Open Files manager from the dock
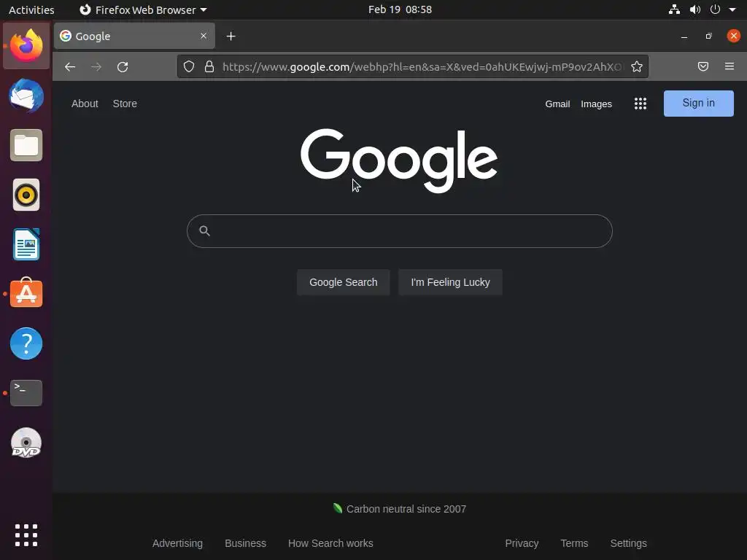747x560 pixels. pos(26,145)
